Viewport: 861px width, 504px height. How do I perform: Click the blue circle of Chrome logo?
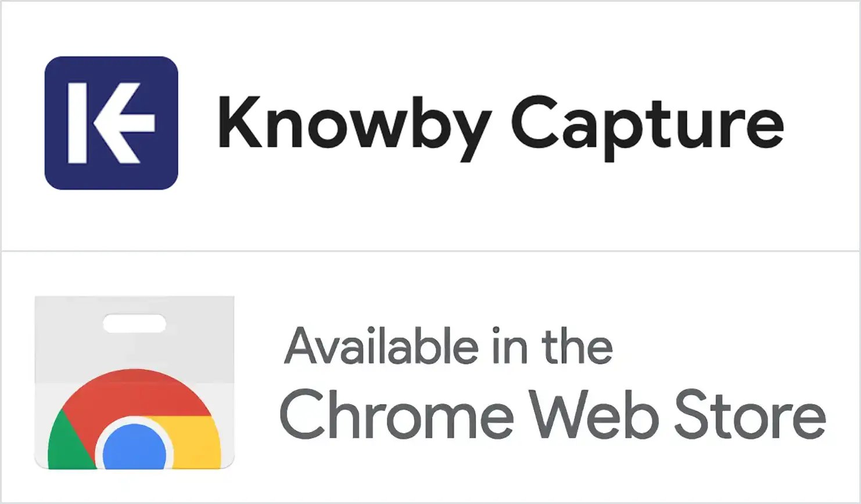pos(134,447)
